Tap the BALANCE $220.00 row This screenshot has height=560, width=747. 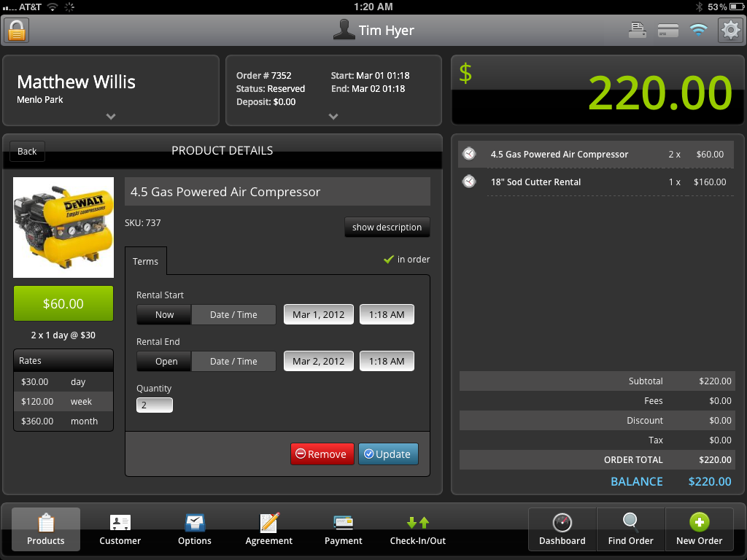tap(597, 481)
